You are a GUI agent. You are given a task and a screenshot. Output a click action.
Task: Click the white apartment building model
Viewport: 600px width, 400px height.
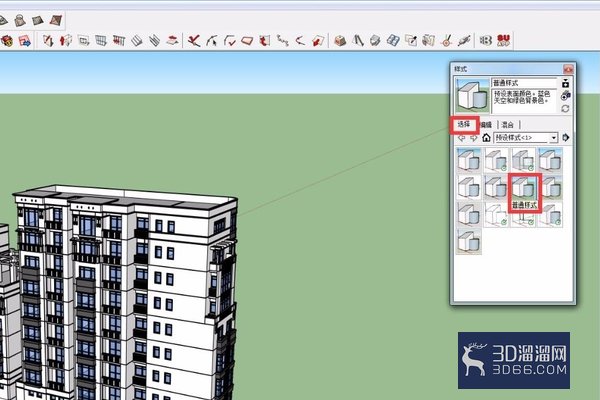click(x=126, y=295)
